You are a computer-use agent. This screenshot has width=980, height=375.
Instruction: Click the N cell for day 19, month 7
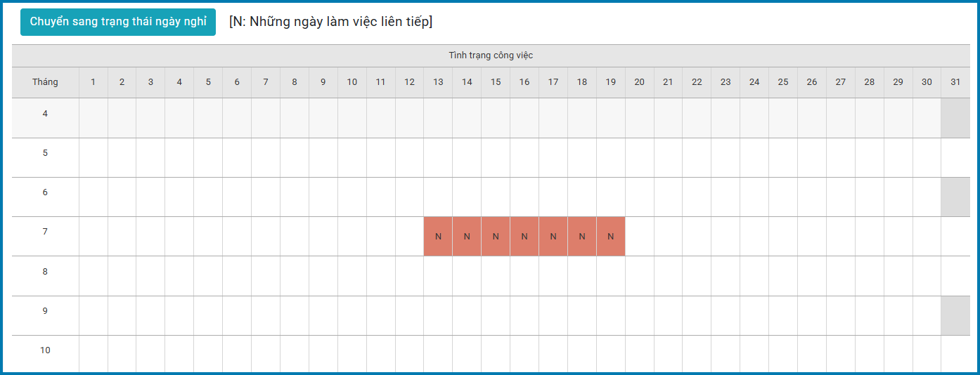[x=611, y=237]
